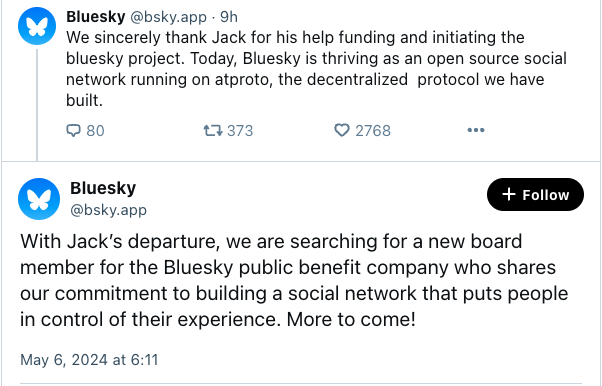The height and width of the screenshot is (386, 602).
Task: Open the first post thanking Jack
Action: (316, 69)
